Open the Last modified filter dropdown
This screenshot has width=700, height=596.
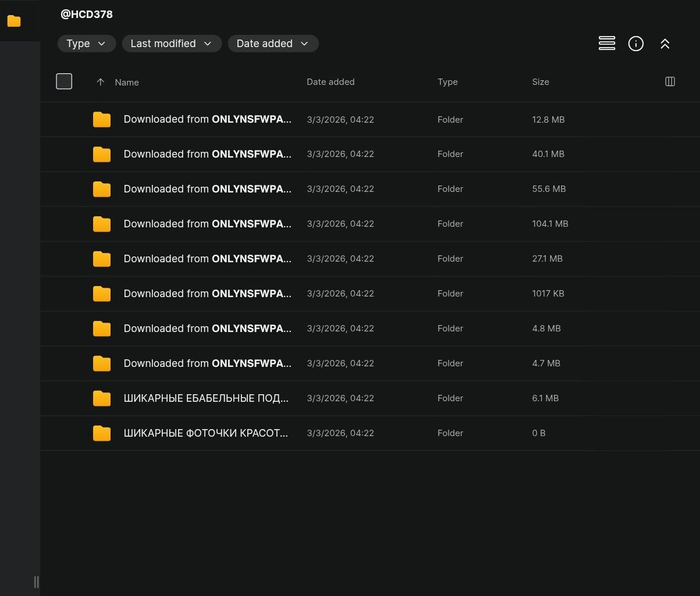pos(172,44)
